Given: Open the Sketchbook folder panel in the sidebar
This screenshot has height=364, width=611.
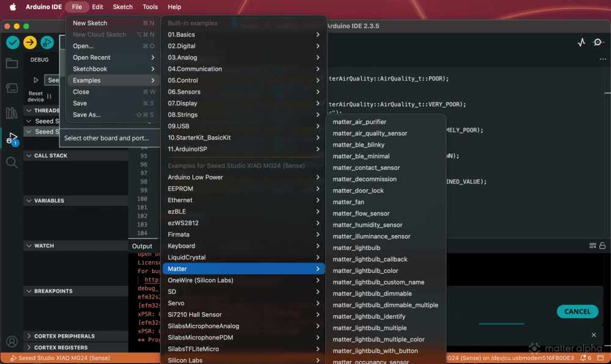Looking at the screenshot, I should click(x=12, y=62).
